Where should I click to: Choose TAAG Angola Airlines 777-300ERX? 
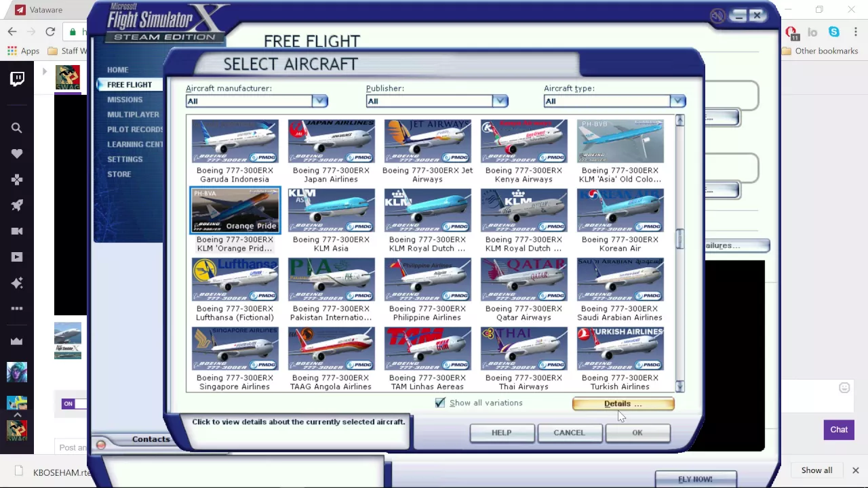tap(331, 349)
